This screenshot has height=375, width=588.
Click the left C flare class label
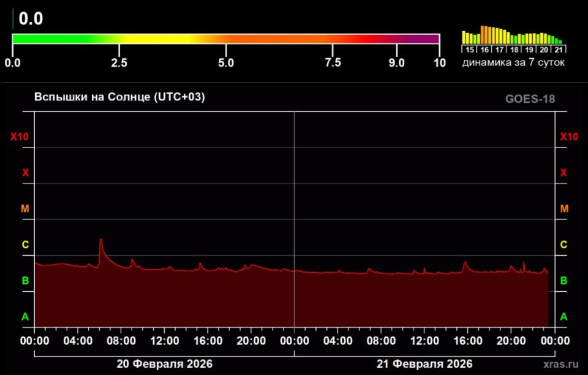(x=25, y=245)
